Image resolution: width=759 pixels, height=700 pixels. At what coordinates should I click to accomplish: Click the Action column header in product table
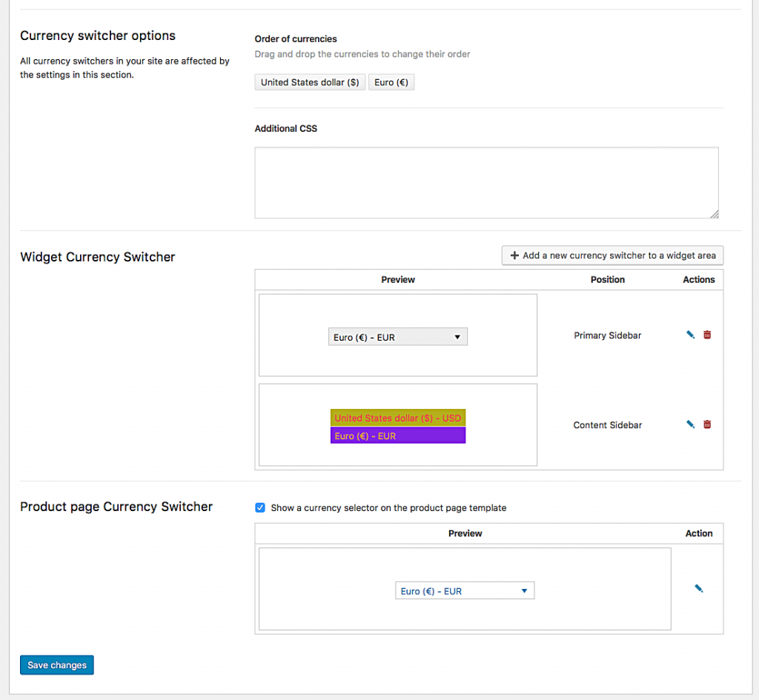point(698,533)
